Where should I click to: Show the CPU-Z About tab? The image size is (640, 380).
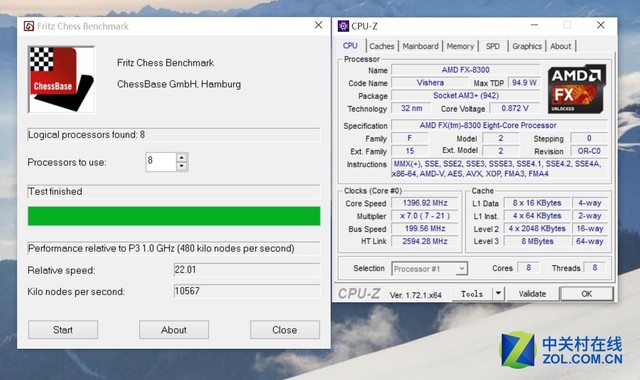tap(560, 46)
